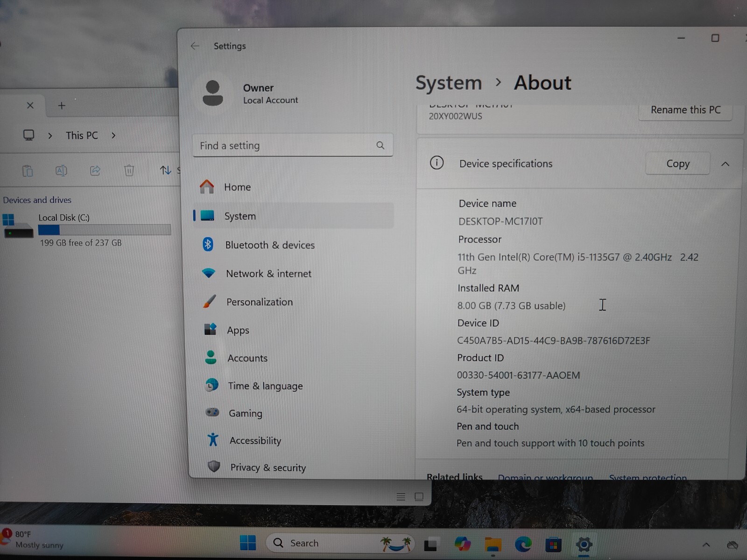Click the Paste icon in Explorer's toolbar
The width and height of the screenshot is (747, 560).
click(x=28, y=171)
